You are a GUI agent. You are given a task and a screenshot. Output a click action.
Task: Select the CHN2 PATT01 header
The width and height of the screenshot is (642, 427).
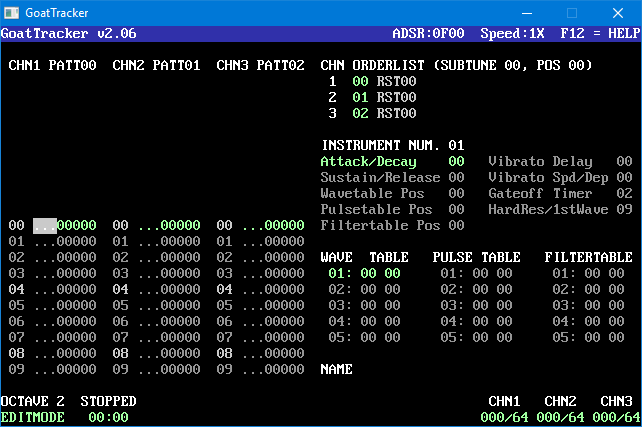tap(156, 66)
